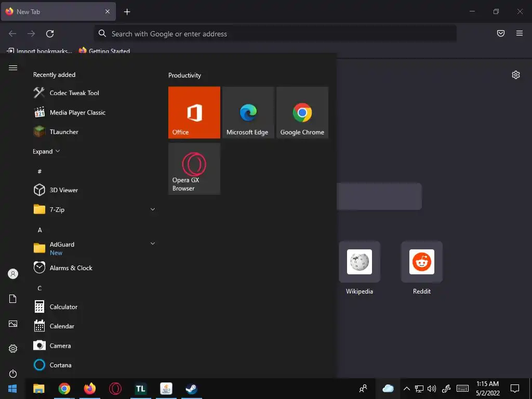Expand the recently added list
This screenshot has height=399, width=532.
click(46, 151)
